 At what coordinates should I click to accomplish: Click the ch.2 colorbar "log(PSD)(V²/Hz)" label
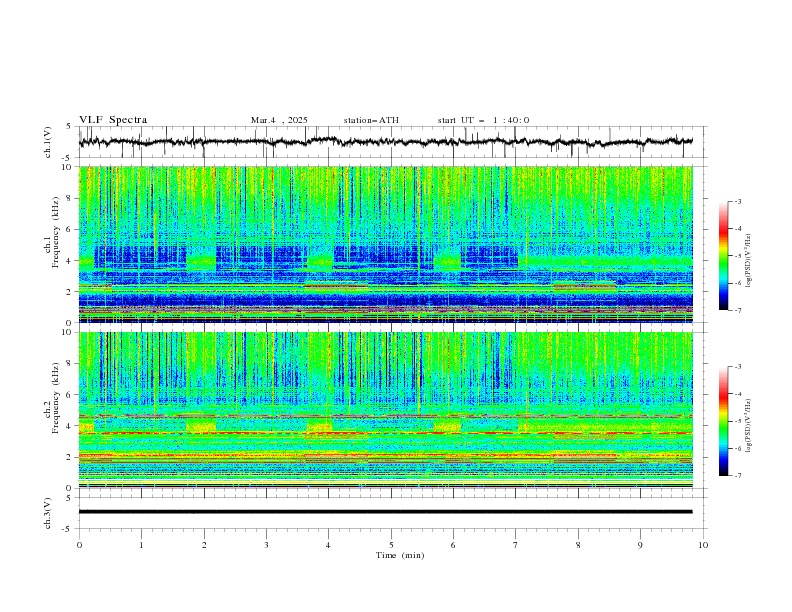point(748,426)
